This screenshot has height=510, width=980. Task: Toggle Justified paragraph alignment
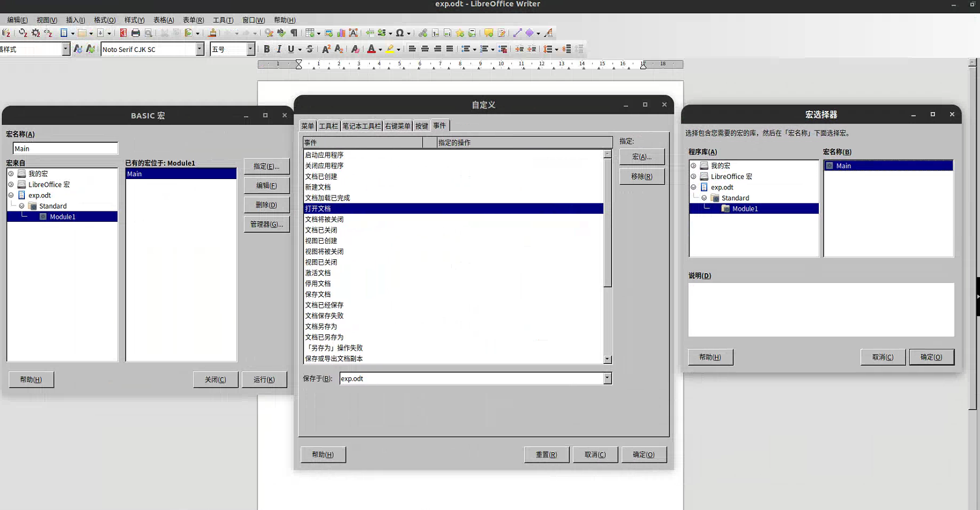(x=450, y=49)
